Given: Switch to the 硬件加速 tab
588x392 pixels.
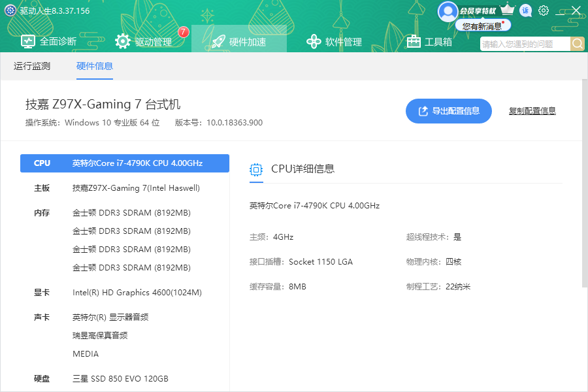Looking at the screenshot, I should (239, 39).
